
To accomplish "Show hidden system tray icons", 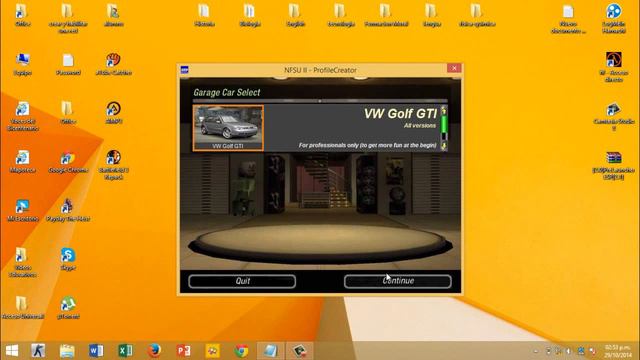I will click(536, 351).
